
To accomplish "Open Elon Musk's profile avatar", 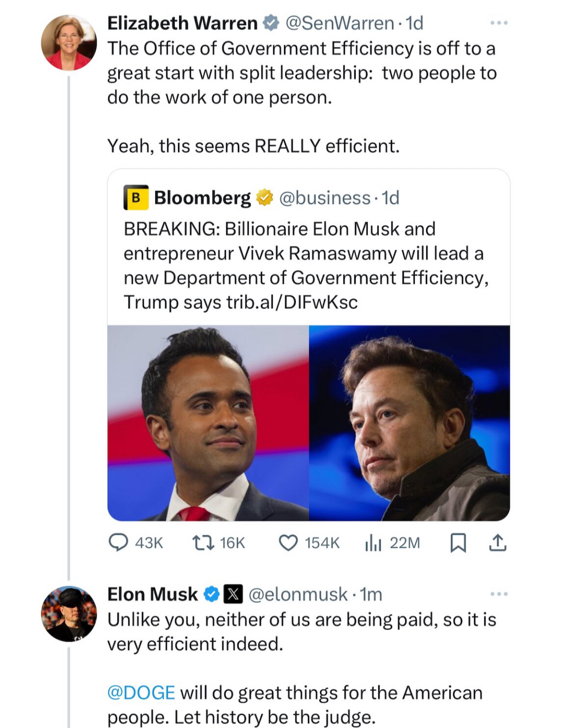I will [x=69, y=614].
